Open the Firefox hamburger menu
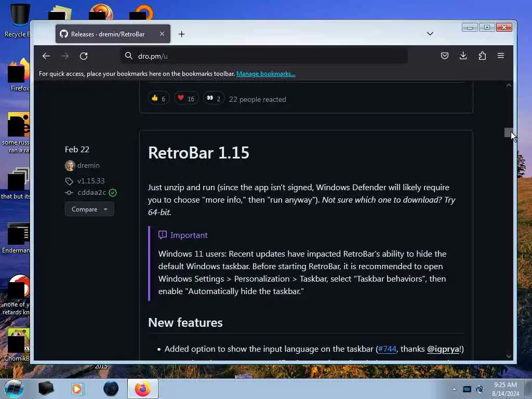 501,56
